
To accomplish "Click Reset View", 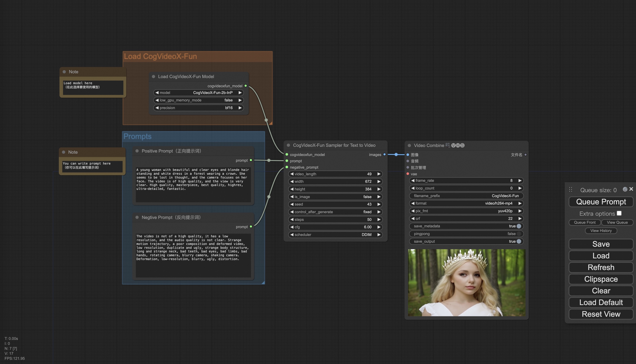I will 601,314.
